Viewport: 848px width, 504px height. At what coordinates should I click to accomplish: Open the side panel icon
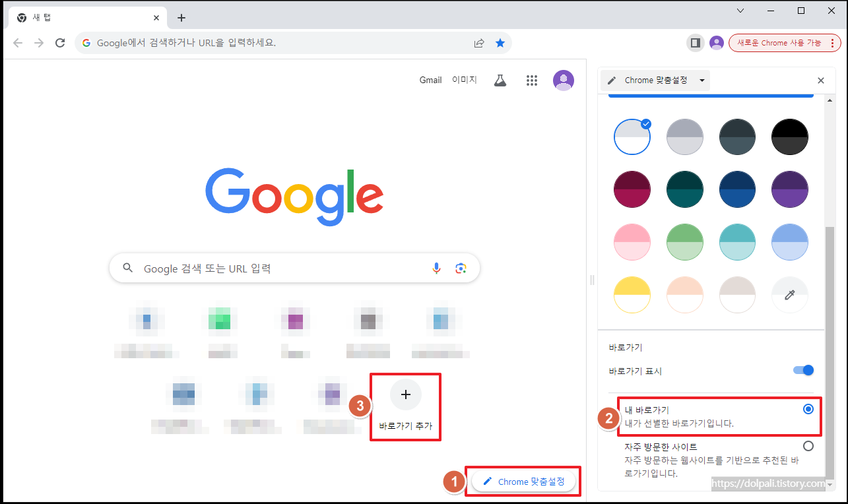695,42
